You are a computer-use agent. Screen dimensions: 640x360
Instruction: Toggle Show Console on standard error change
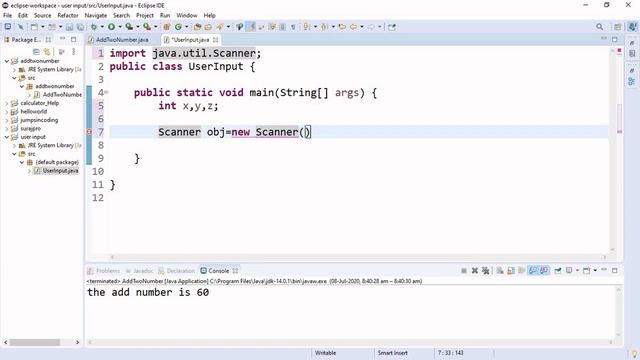click(x=544, y=271)
